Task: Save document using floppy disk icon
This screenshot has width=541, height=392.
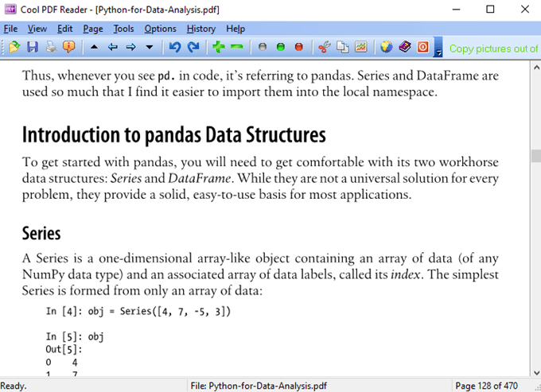Action: [33, 47]
